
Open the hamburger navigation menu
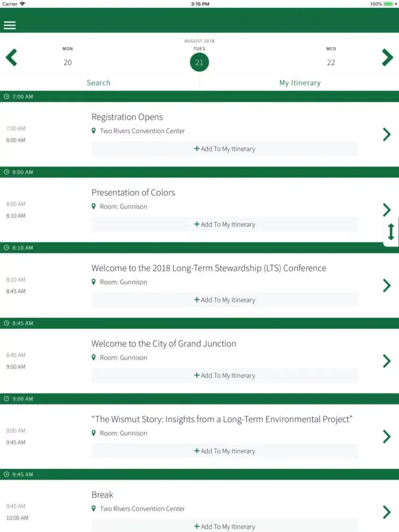pos(10,25)
